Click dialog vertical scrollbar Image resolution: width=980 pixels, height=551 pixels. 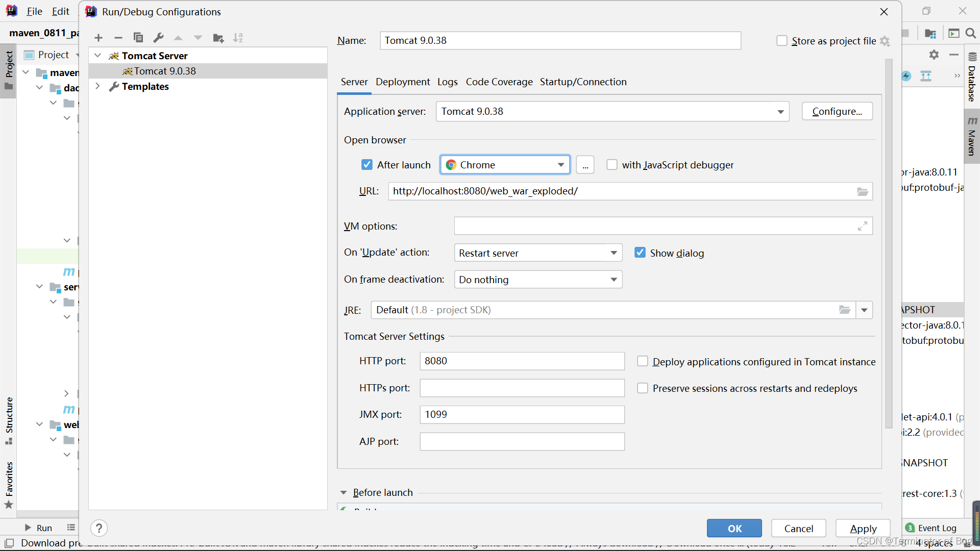(x=889, y=244)
